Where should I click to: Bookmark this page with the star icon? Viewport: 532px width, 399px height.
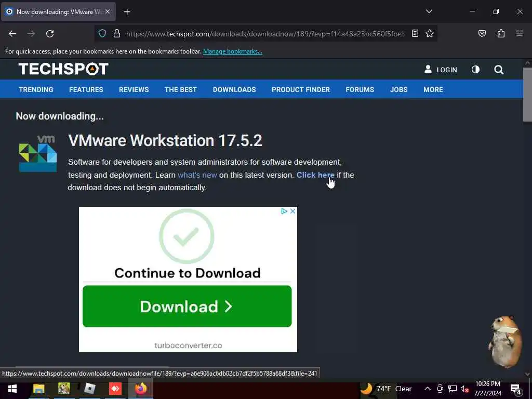[x=430, y=33]
